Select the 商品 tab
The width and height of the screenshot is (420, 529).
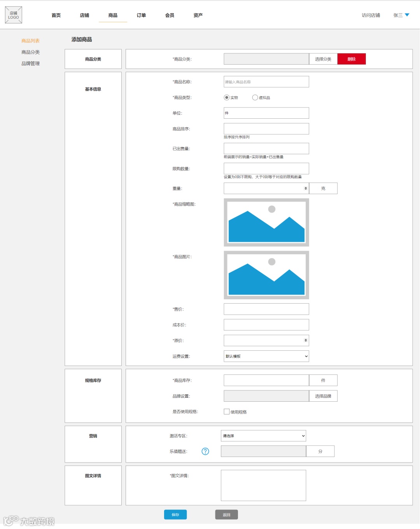tap(113, 15)
